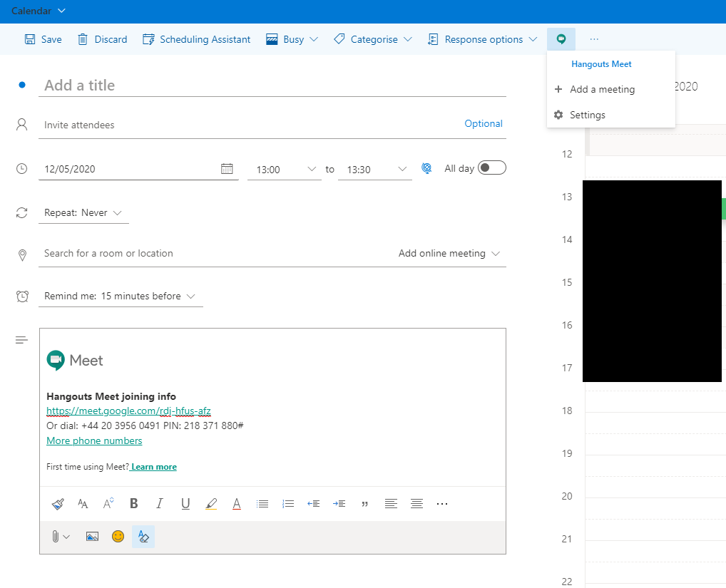The image size is (726, 588).
Task: Toggle bold formatting
Action: [134, 504]
